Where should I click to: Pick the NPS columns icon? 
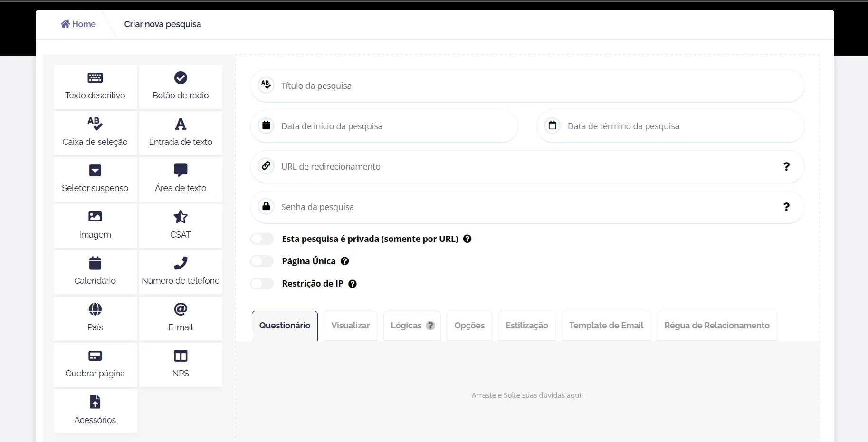tap(181, 356)
